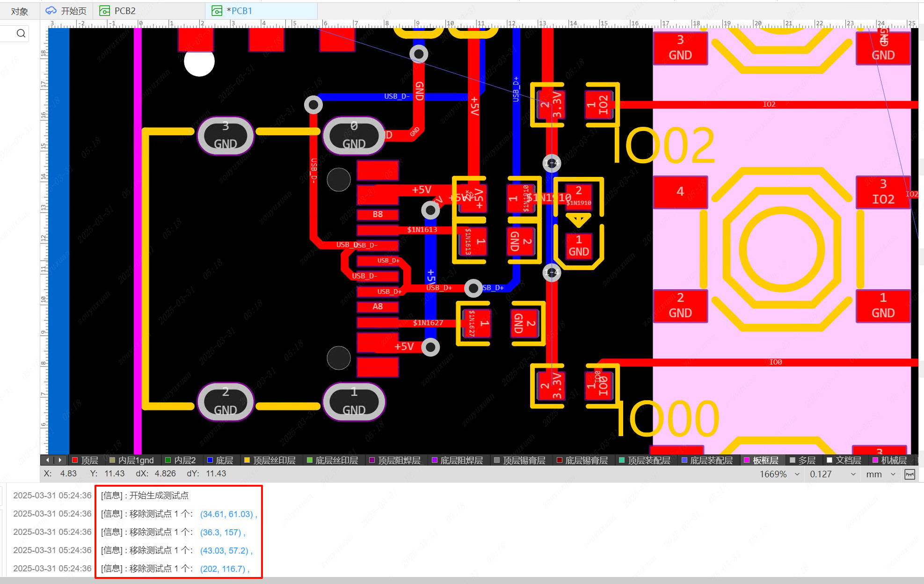Click the search magnifier icon
This screenshot has height=584, width=924.
click(21, 33)
